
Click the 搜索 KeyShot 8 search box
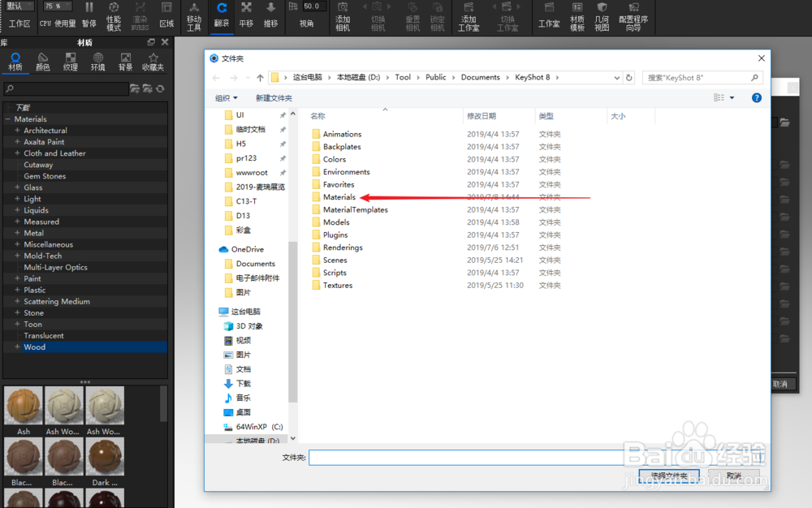coord(702,78)
